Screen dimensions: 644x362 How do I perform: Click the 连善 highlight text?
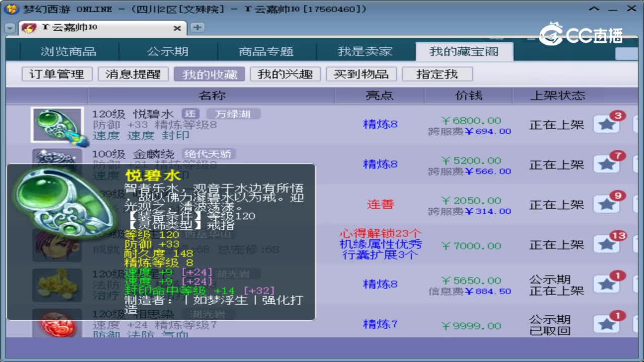[x=380, y=205]
